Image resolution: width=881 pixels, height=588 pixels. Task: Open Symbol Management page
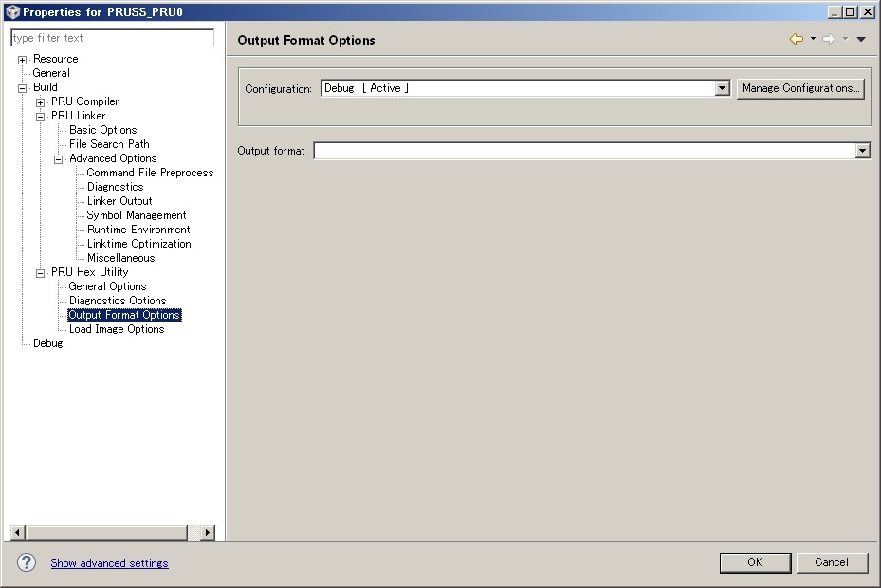click(x=137, y=215)
